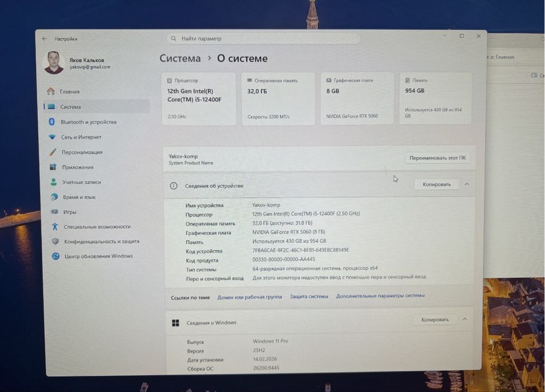Image resolution: width=545 pixels, height=392 pixels.
Task: Open Центр обновления Windows section
Action: [x=102, y=256]
